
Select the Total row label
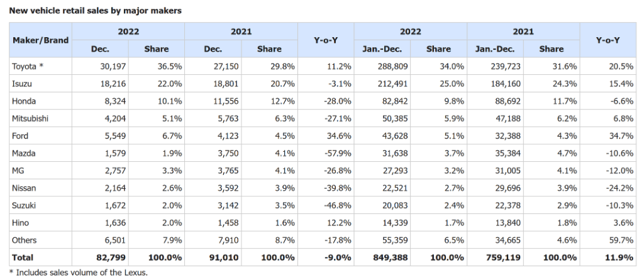[x=23, y=257]
